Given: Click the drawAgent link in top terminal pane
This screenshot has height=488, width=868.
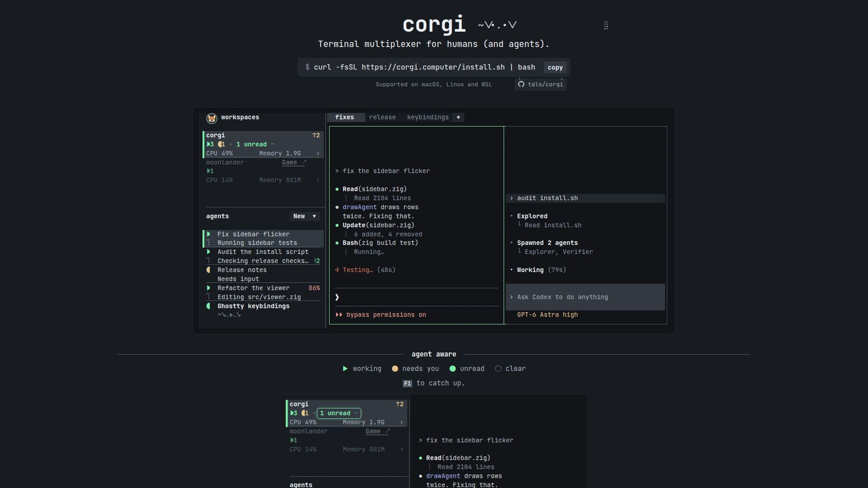Looking at the screenshot, I should pyautogui.click(x=359, y=207).
